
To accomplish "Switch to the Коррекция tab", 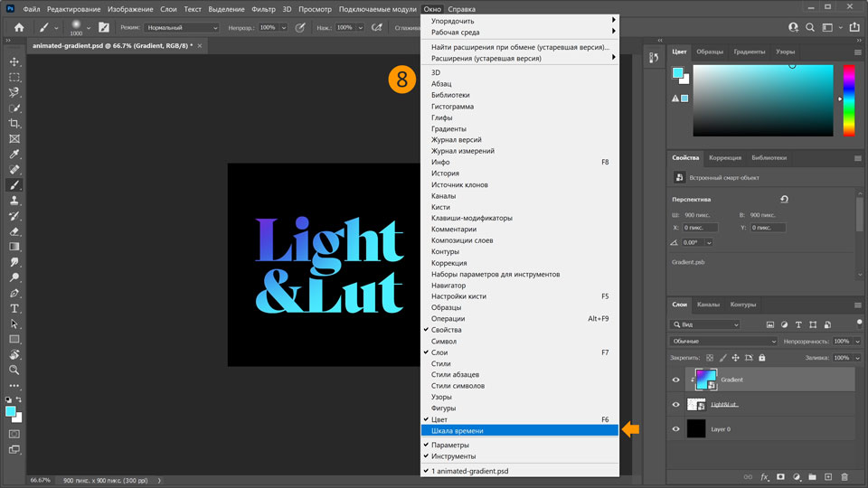I will click(x=724, y=157).
